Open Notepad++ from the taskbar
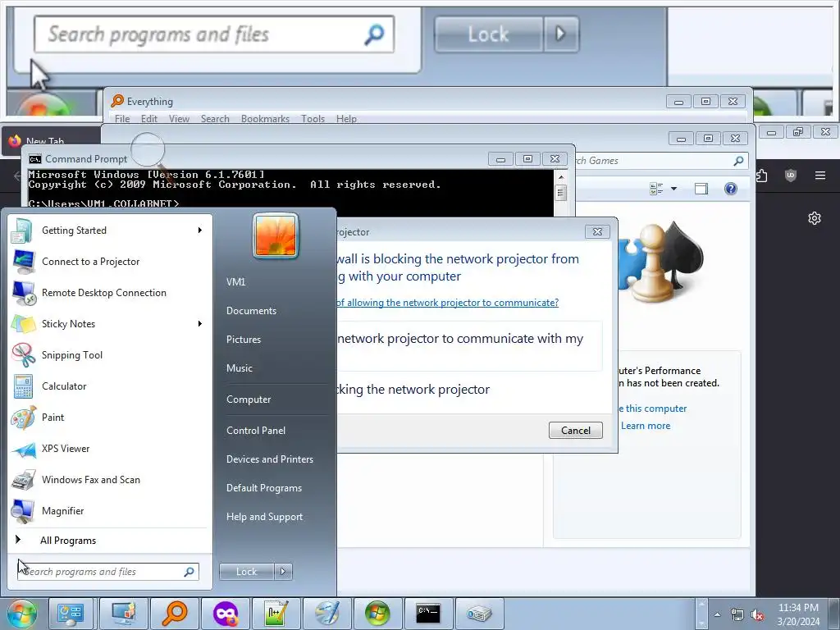The height and width of the screenshot is (630, 840). [x=276, y=614]
